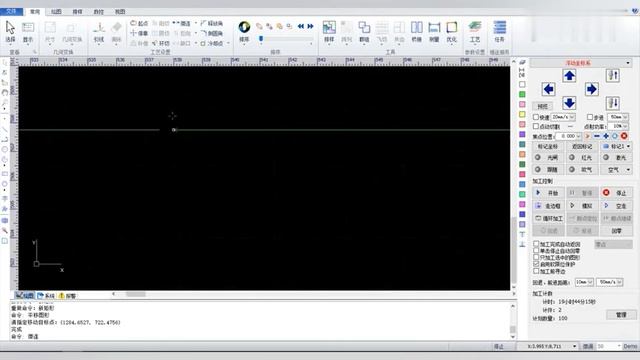This screenshot has width=640, height=360.
Task: Open the Group (群组) tool
Action: (364, 31)
